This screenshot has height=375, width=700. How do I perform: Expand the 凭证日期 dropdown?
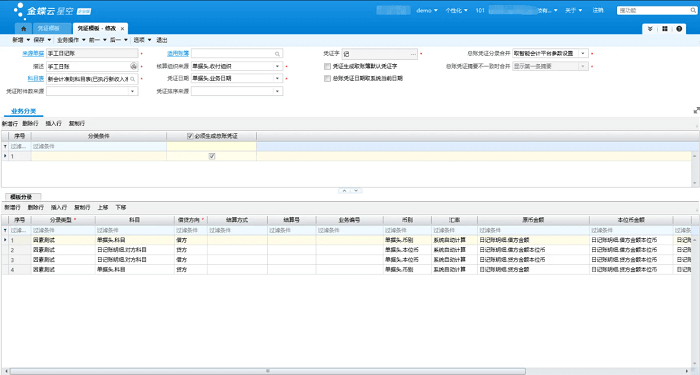click(277, 78)
